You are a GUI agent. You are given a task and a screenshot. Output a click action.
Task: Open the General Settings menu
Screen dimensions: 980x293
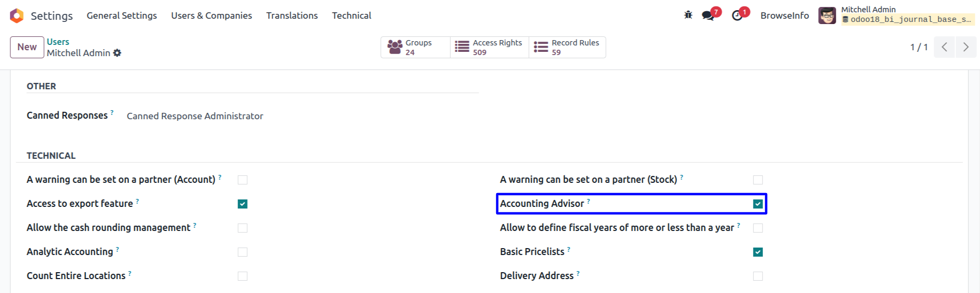point(122,16)
